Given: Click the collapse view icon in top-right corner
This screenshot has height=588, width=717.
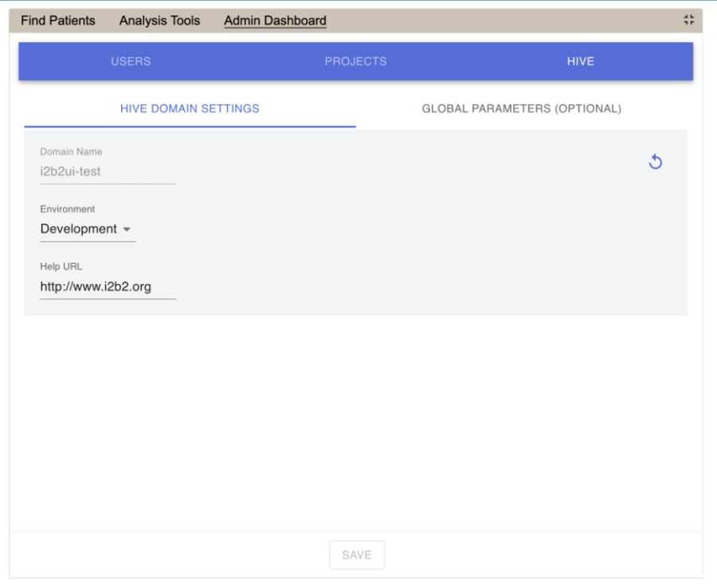Looking at the screenshot, I should 688,21.
